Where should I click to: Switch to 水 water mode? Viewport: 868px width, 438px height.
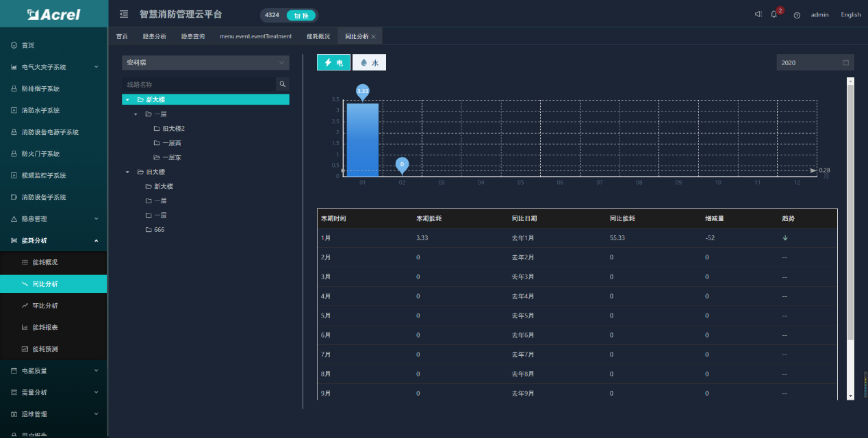[x=369, y=62]
